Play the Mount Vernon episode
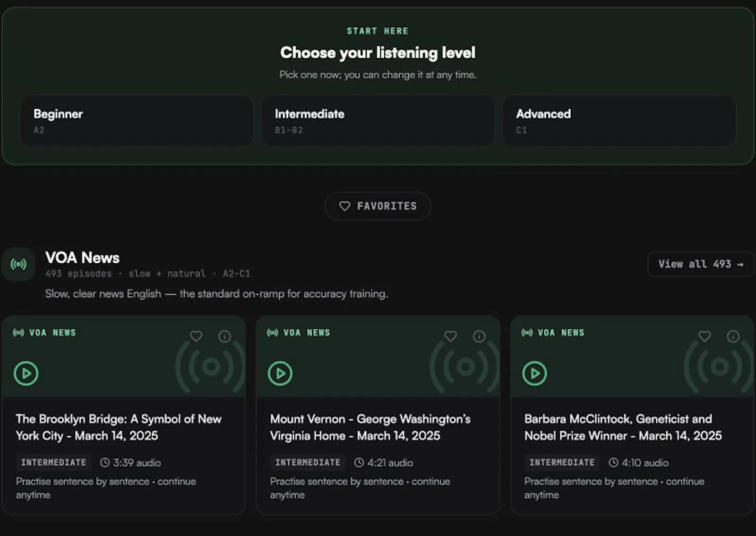This screenshot has height=536, width=756. (280, 373)
